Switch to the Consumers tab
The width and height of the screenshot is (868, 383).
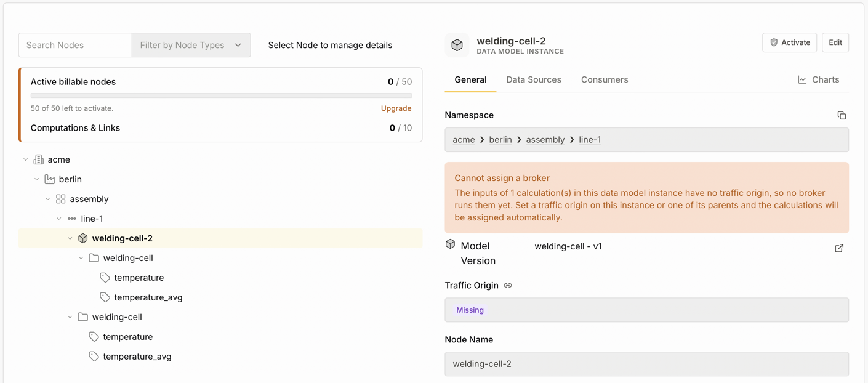point(605,79)
